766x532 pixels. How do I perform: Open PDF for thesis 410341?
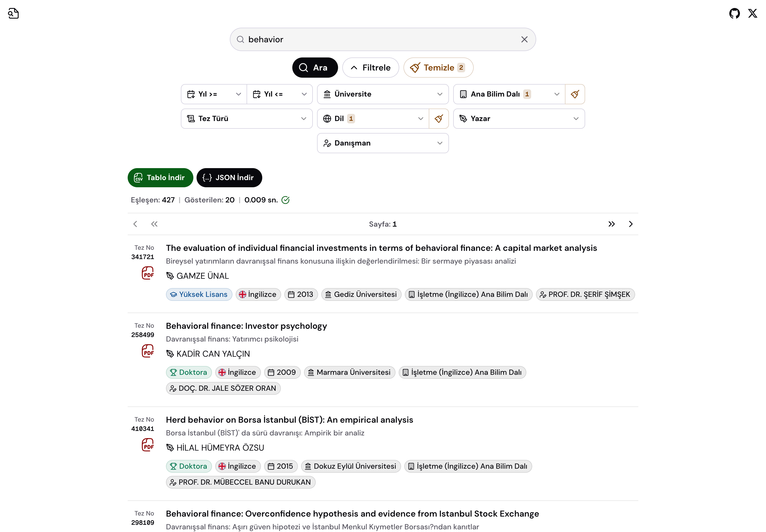coord(148,445)
